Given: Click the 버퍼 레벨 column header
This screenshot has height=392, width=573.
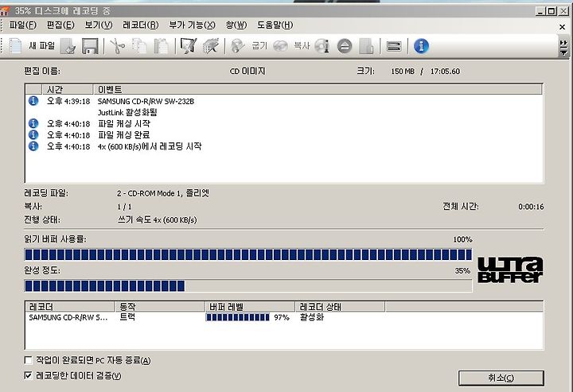Looking at the screenshot, I should pos(250,307).
